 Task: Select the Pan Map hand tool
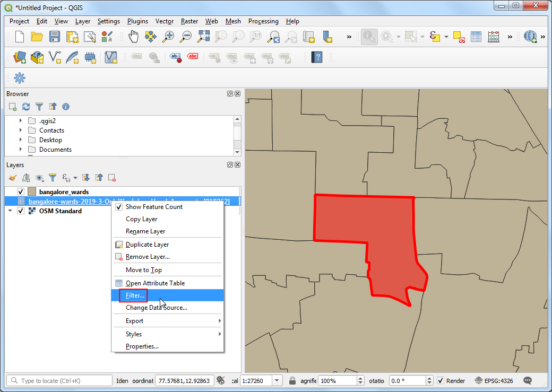[x=133, y=37]
